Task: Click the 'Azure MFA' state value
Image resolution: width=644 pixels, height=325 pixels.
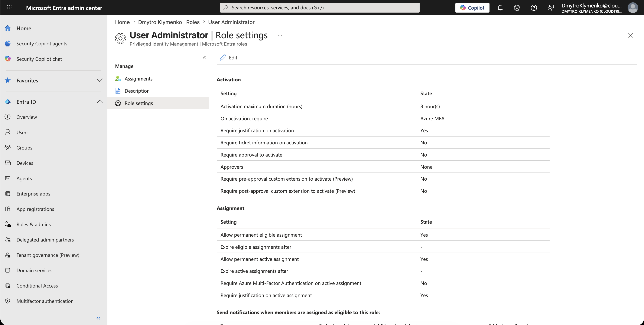Action: (x=432, y=118)
